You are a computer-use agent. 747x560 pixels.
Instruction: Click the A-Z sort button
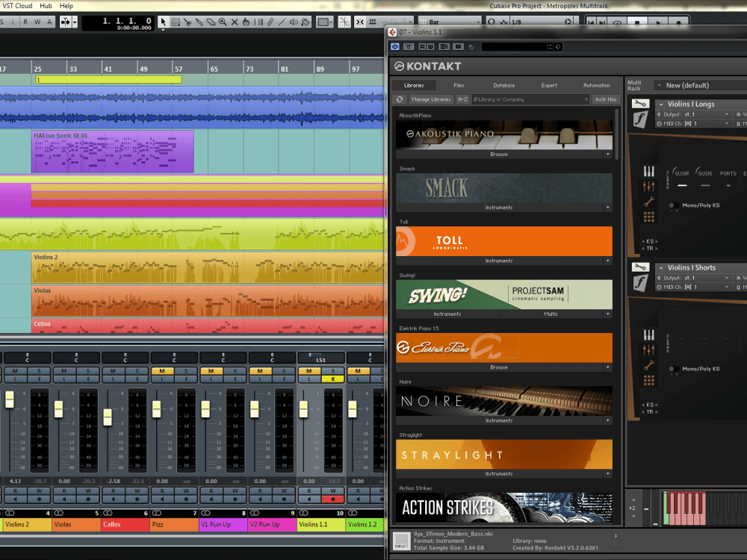(462, 99)
